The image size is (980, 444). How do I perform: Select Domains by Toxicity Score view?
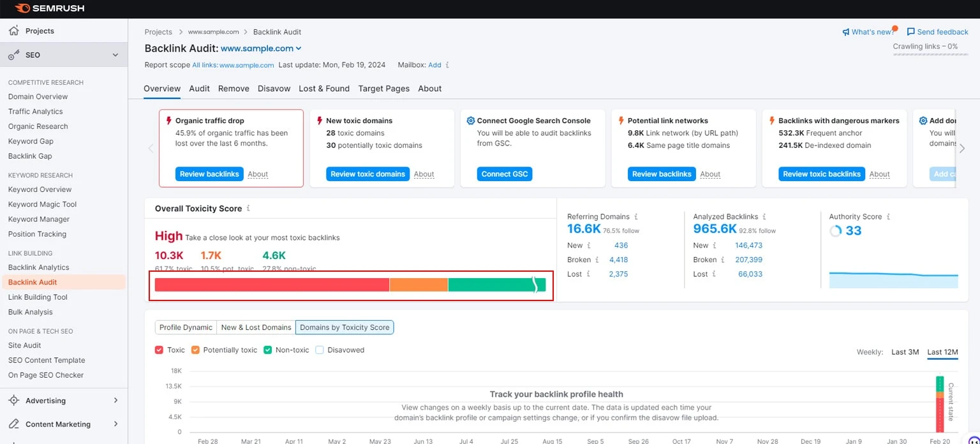pos(345,327)
